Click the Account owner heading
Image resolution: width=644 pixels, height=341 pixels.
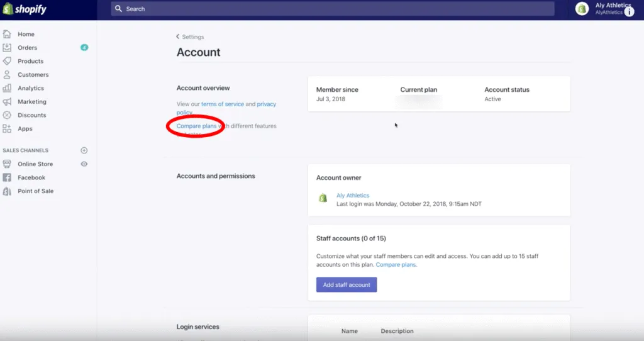pyautogui.click(x=339, y=177)
